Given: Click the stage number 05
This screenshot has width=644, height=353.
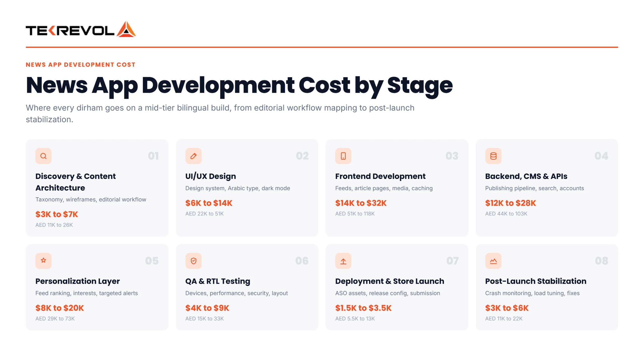Looking at the screenshot, I should point(152,261).
